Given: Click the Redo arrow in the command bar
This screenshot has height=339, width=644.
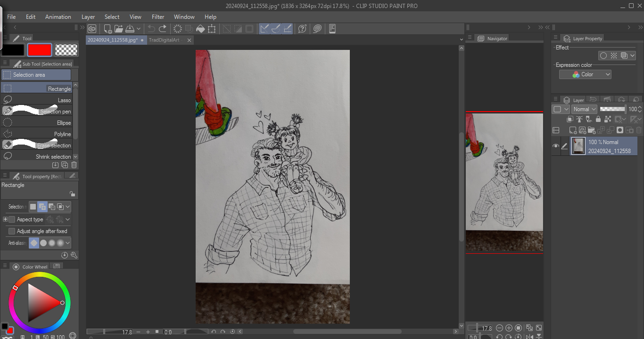Looking at the screenshot, I should click(163, 29).
